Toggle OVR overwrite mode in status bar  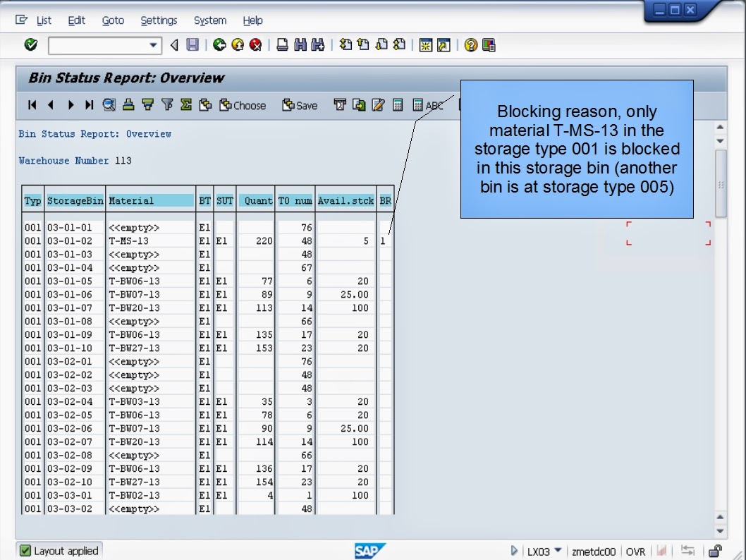point(636,552)
